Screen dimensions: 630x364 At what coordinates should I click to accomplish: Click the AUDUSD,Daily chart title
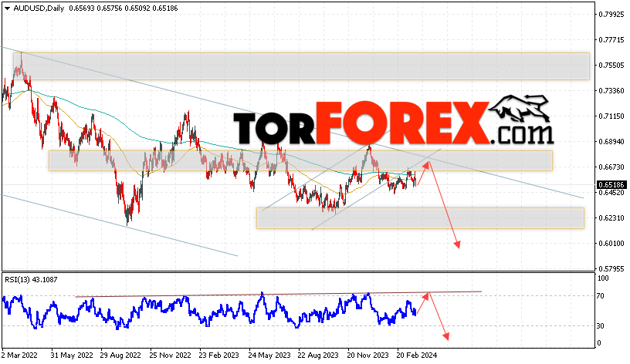click(x=39, y=8)
